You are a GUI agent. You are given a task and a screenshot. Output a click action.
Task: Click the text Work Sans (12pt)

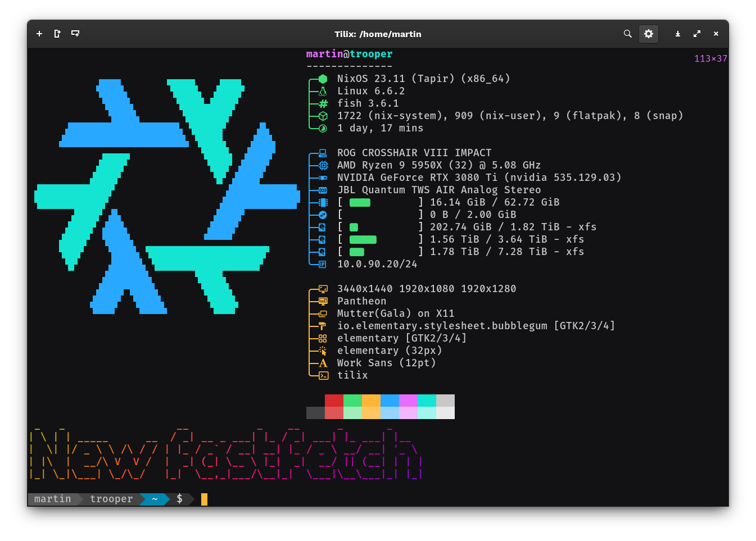pos(386,363)
